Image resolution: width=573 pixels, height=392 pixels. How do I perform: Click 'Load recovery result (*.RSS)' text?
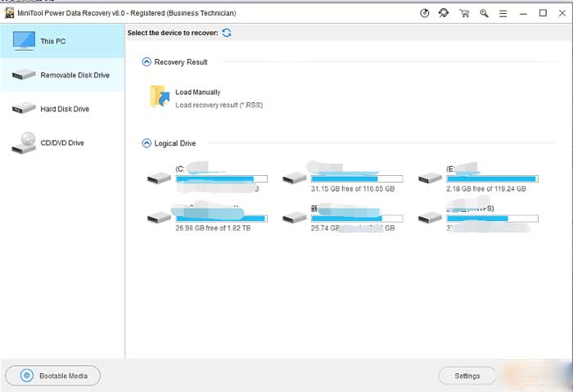(x=219, y=106)
